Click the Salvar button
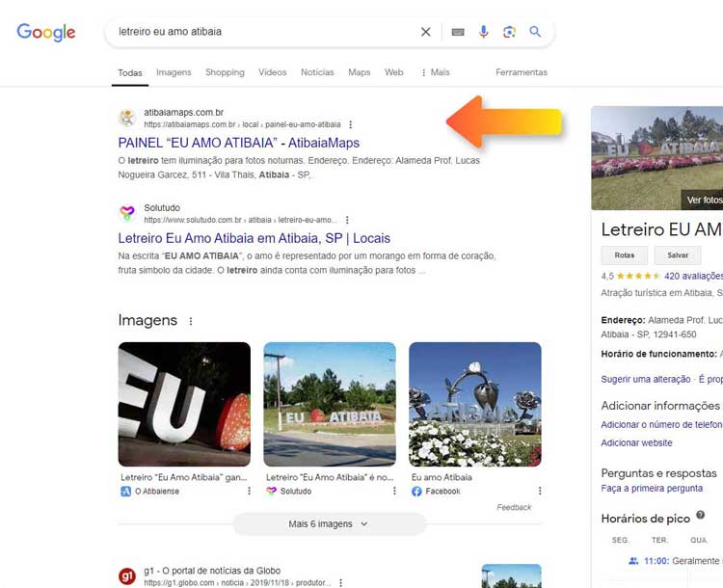Screen dimensions: 723x588 (x=678, y=255)
